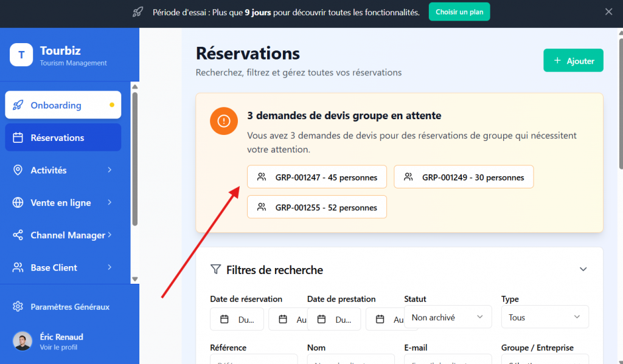This screenshot has width=623, height=364.
Task: Open the Statut dropdown showing Non archivé
Action: point(448,317)
